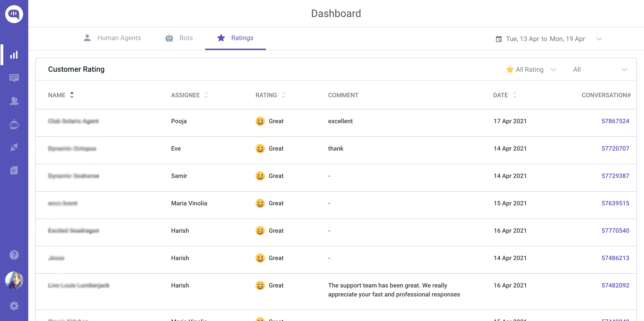Open the All Rating filter dropdown
This screenshot has width=644, height=321.
(x=531, y=70)
